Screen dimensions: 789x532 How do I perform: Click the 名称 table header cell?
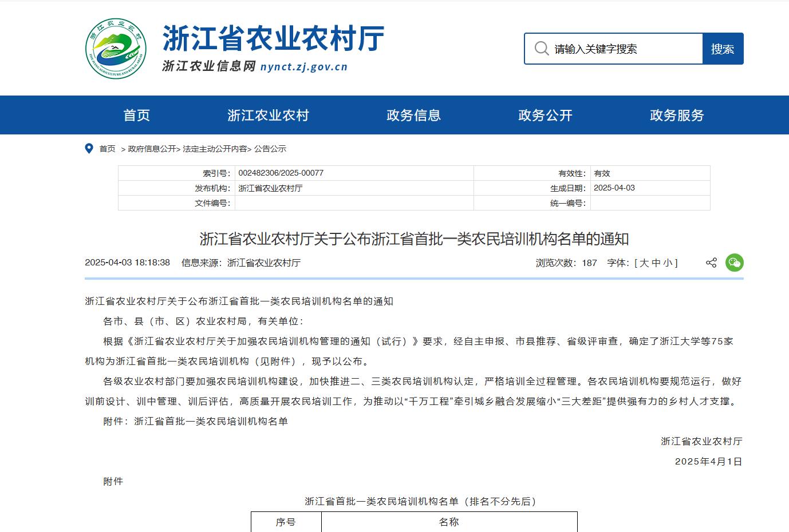(x=449, y=522)
